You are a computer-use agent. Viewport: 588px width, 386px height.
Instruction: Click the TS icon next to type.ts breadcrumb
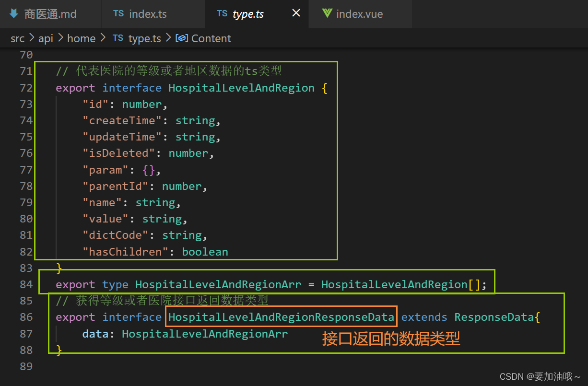coord(118,38)
